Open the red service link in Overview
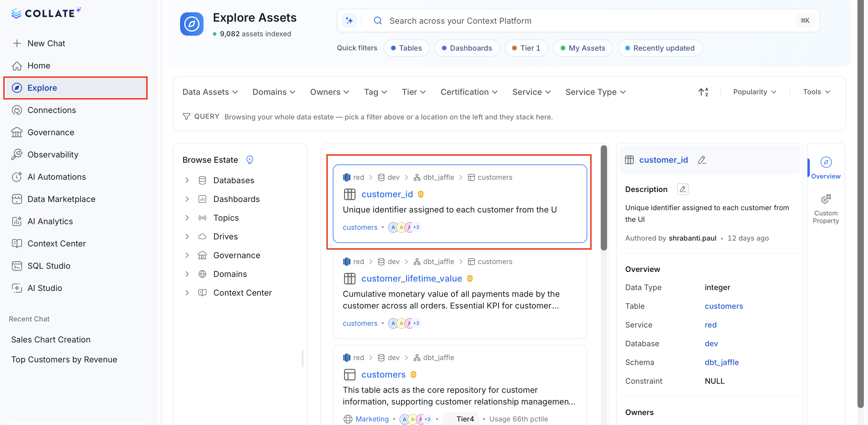This screenshot has height=425, width=868. (710, 325)
